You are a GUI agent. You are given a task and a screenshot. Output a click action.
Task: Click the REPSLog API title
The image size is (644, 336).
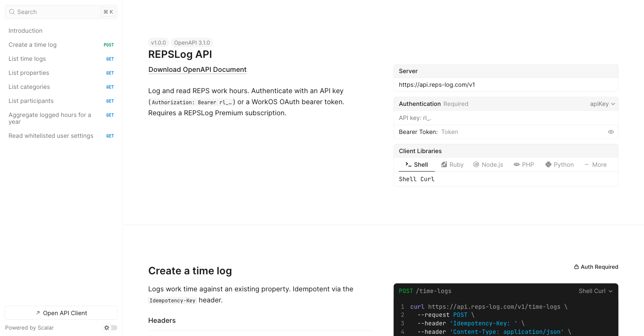point(180,54)
